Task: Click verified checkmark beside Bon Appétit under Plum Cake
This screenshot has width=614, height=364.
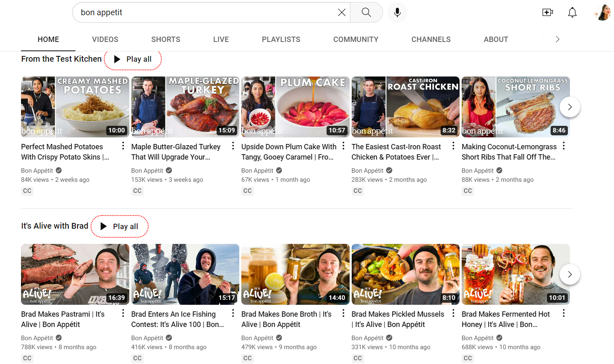Action: (279, 170)
